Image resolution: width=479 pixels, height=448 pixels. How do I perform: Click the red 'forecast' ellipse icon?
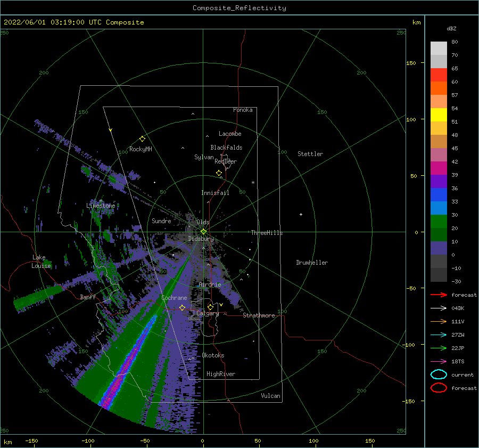pyautogui.click(x=439, y=388)
